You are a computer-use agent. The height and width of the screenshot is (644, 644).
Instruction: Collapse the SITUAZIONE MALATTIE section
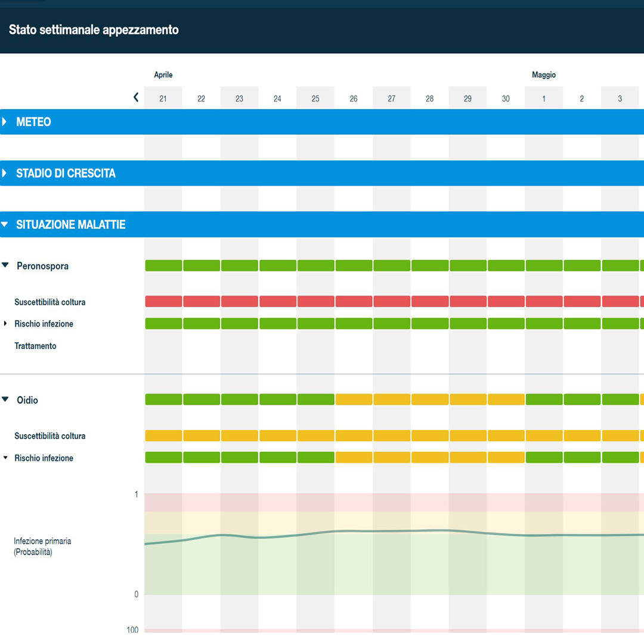point(5,225)
